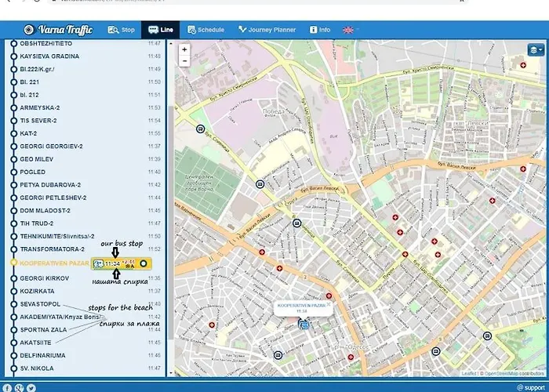Zoom in on the map
Viewport: 549px width, 392px height.
pyautogui.click(x=184, y=49)
